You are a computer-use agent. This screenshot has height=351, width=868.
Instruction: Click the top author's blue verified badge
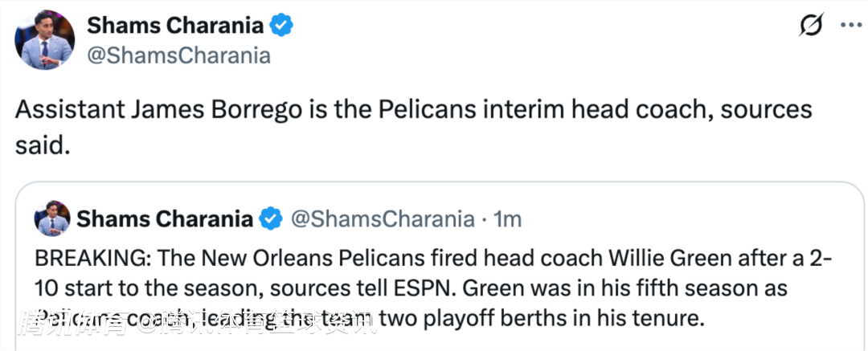tap(281, 26)
